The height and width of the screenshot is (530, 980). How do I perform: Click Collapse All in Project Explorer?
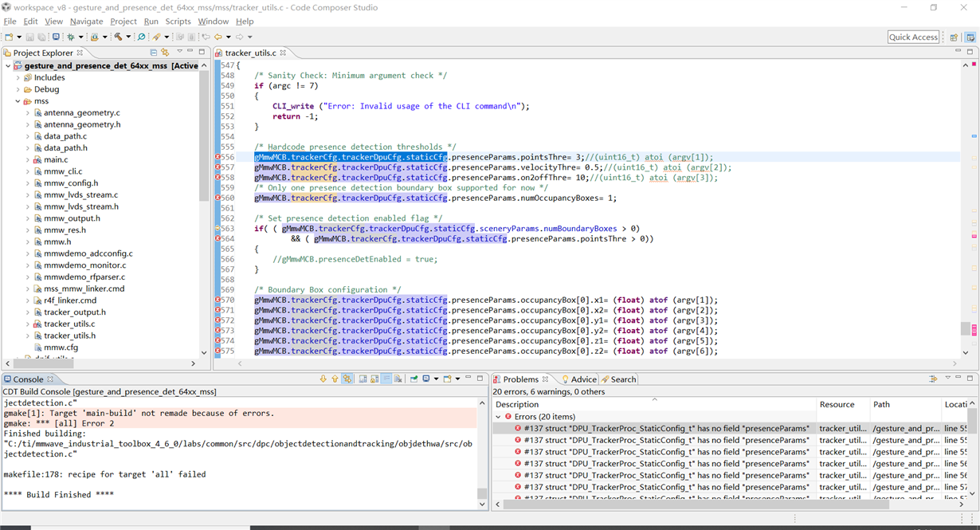pos(154,53)
